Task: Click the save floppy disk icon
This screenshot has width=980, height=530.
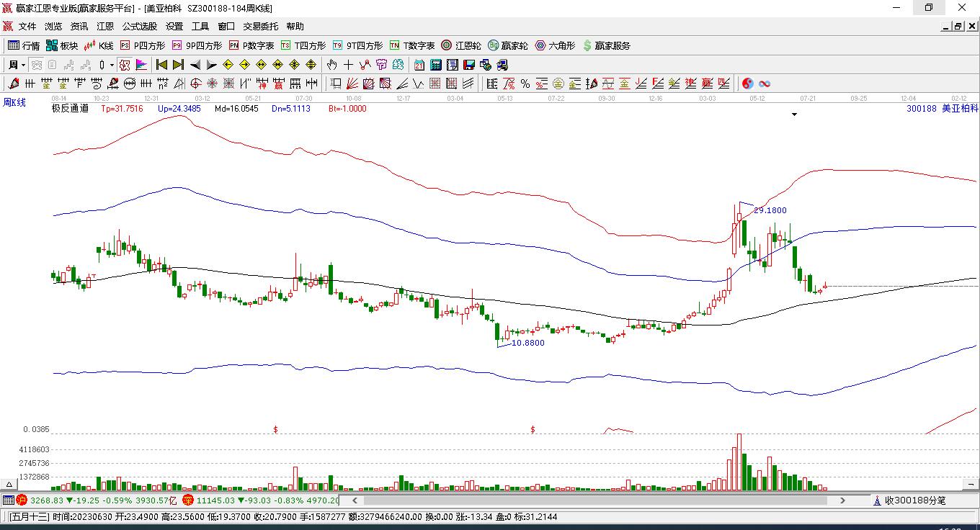Action: pos(469,65)
